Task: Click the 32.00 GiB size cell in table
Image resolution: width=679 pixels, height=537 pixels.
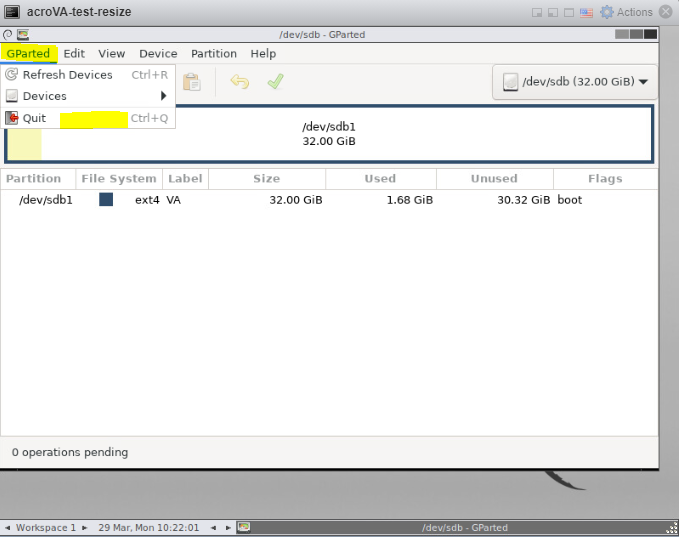Action: click(x=296, y=200)
